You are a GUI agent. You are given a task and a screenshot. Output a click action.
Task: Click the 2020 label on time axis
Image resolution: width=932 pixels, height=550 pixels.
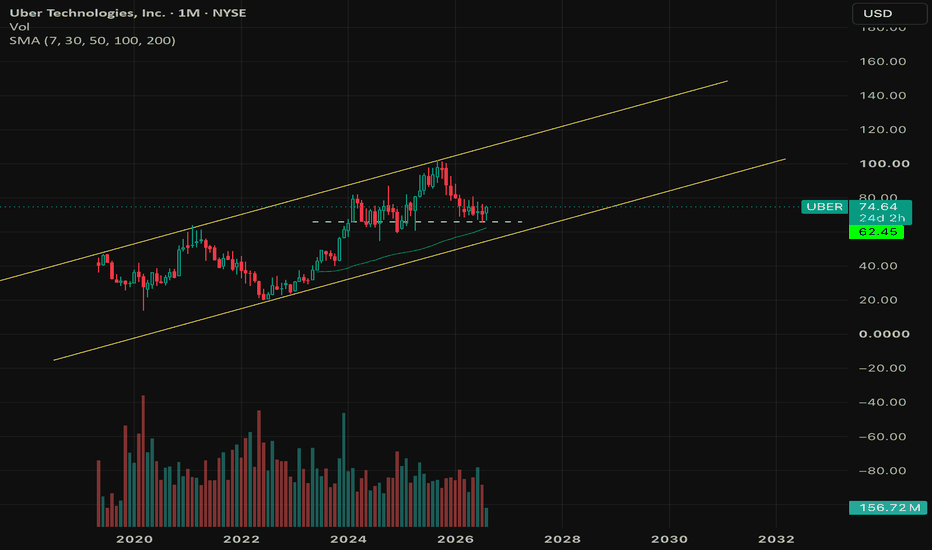tap(134, 539)
